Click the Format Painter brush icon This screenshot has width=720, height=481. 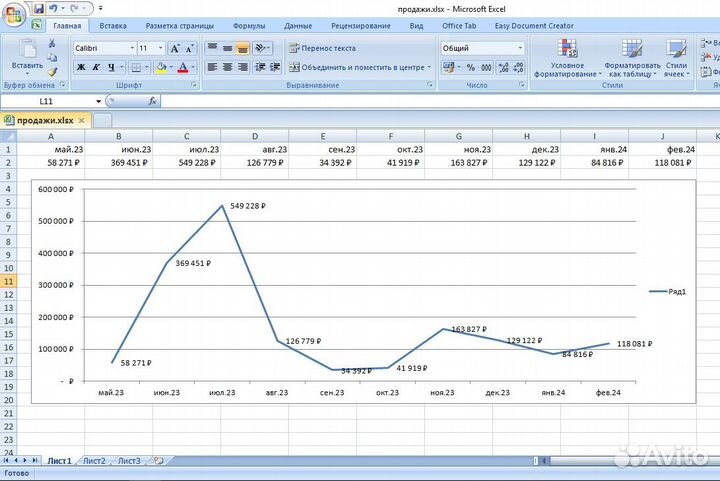pyautogui.click(x=52, y=71)
